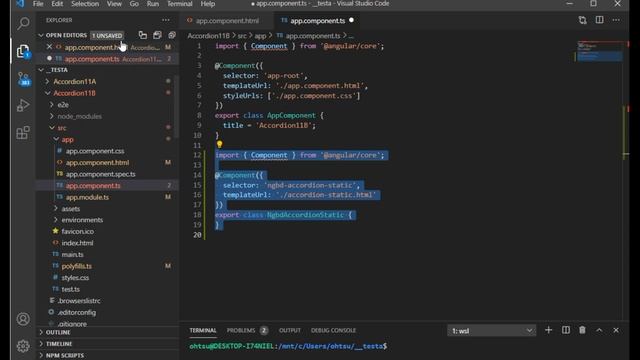
Task: Open the Run menu
Action: pyautogui.click(x=153, y=4)
